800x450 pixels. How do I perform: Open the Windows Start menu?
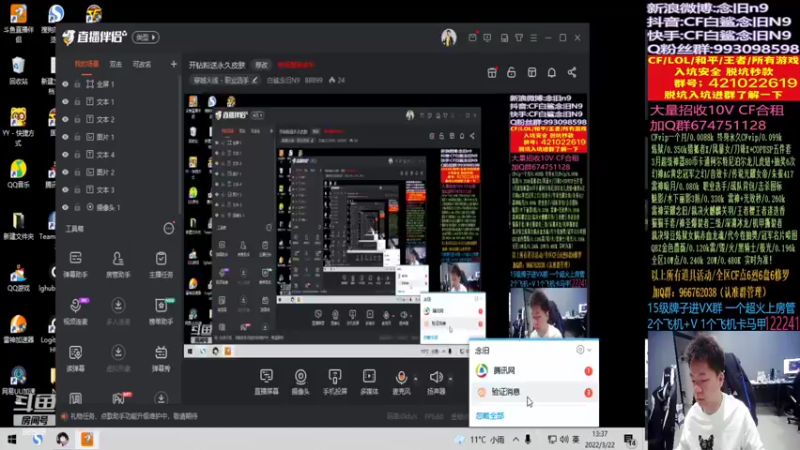(x=12, y=439)
